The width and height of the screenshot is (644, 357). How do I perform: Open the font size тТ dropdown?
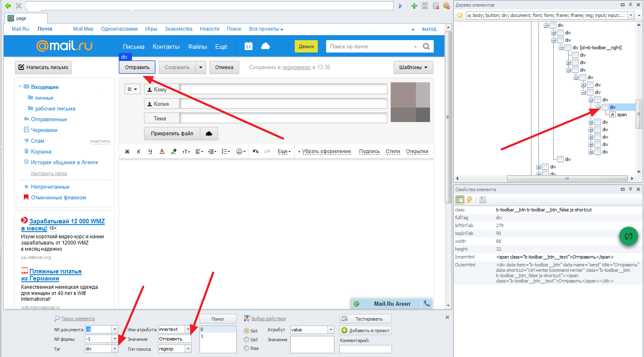click(186, 151)
